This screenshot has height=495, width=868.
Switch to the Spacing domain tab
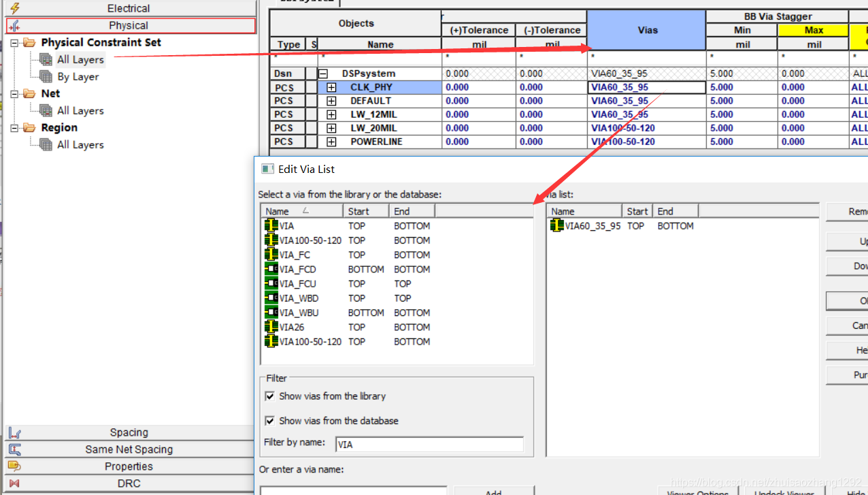pyautogui.click(x=129, y=432)
